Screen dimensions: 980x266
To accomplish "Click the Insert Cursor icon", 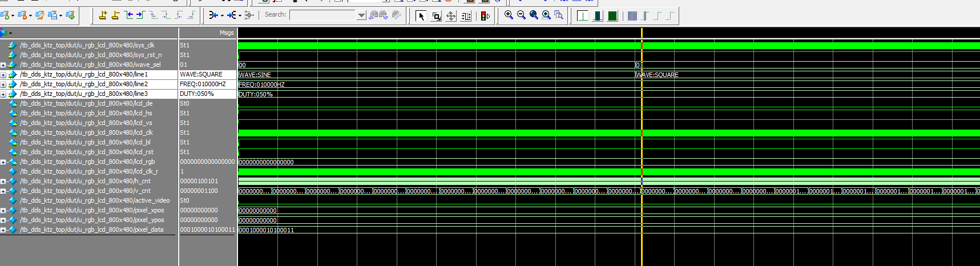I will tap(103, 15).
